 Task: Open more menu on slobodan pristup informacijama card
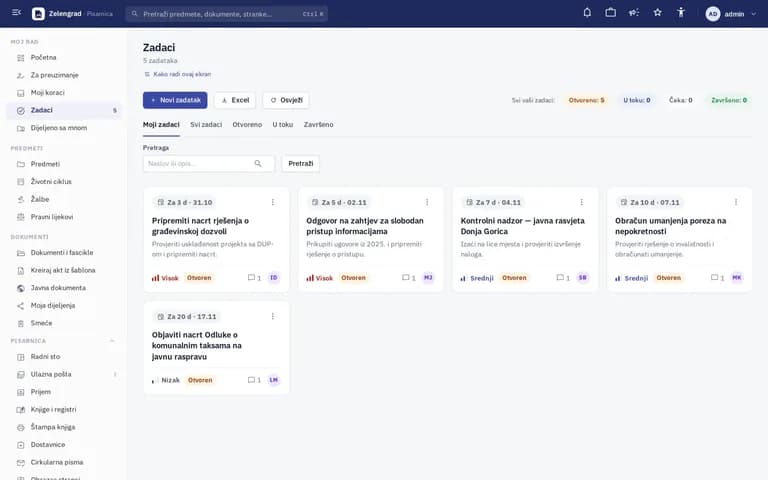point(427,202)
